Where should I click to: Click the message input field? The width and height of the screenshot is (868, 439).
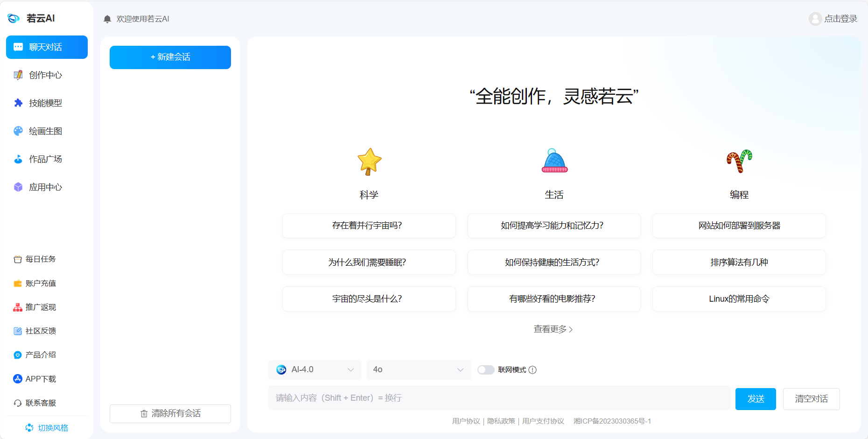(499, 398)
